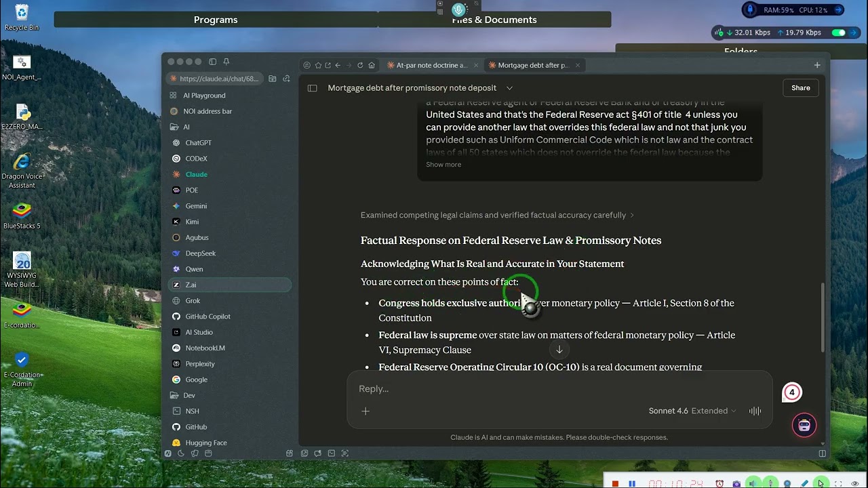Open the Files & Documents desktop bar

pos(494,20)
